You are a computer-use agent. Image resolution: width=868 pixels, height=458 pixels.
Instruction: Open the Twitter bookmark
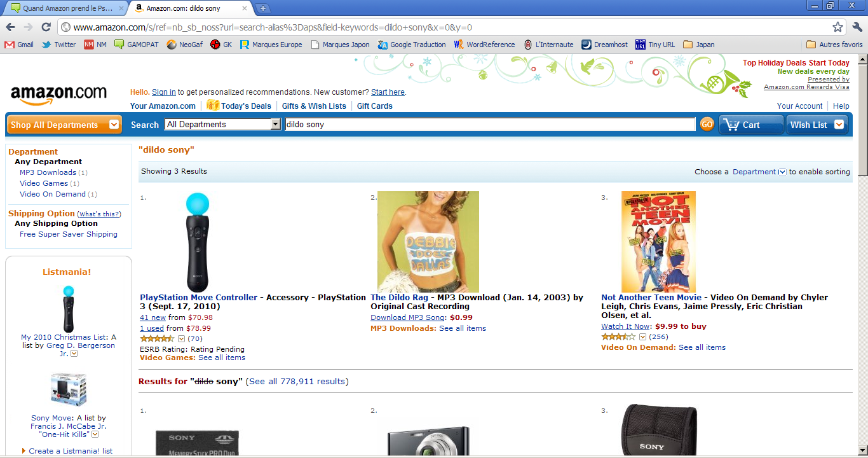pos(58,45)
